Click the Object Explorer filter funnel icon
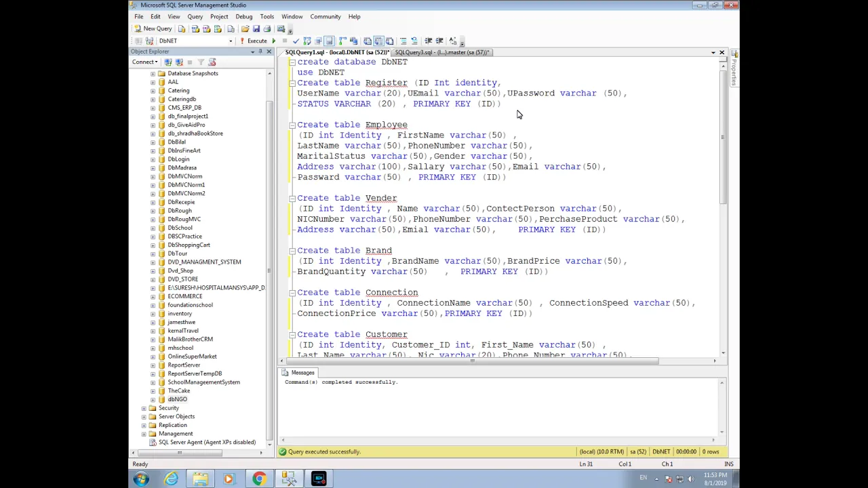This screenshot has width=868, height=488. click(201, 62)
